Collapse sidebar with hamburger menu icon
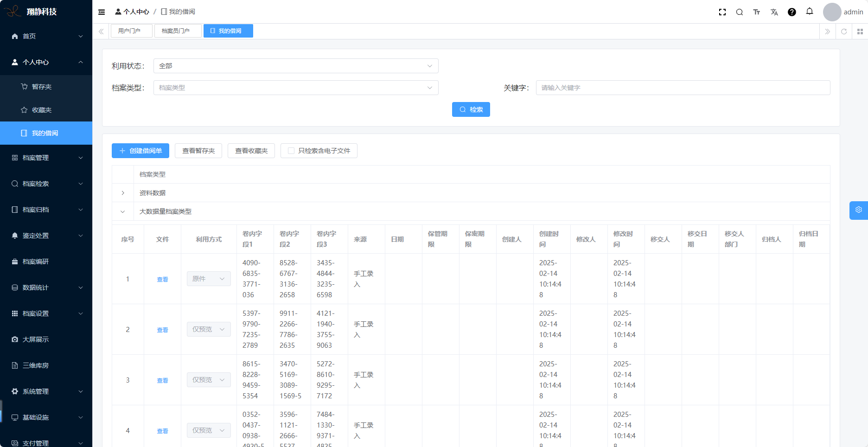Viewport: 868px width, 447px height. click(x=102, y=12)
